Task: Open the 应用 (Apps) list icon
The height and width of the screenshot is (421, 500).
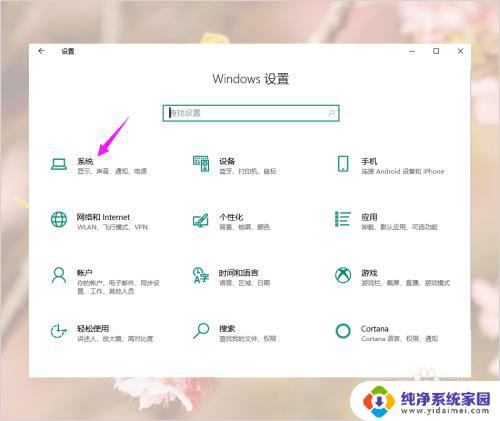Action: [x=343, y=219]
